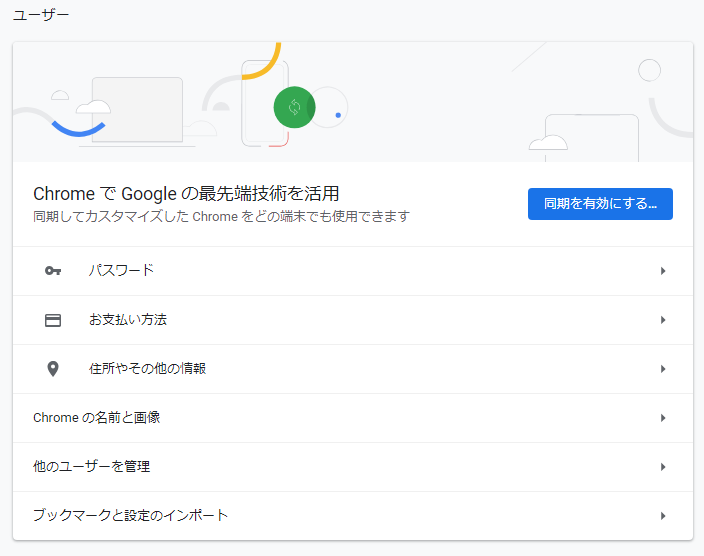The width and height of the screenshot is (704, 556).
Task: Click the location pin icon for 住所やその他の情報
Action: point(53,369)
